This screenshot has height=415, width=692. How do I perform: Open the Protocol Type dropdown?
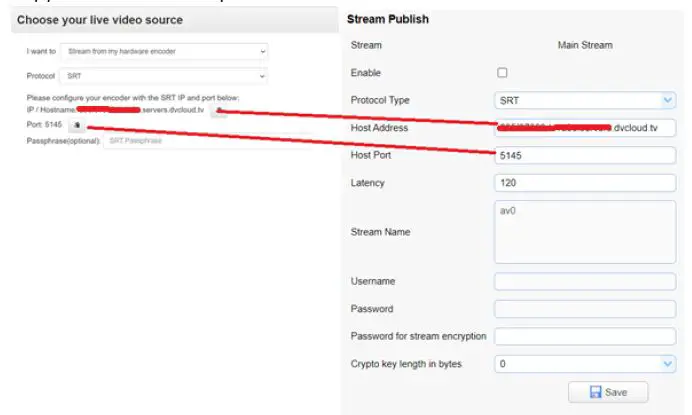pos(585,100)
